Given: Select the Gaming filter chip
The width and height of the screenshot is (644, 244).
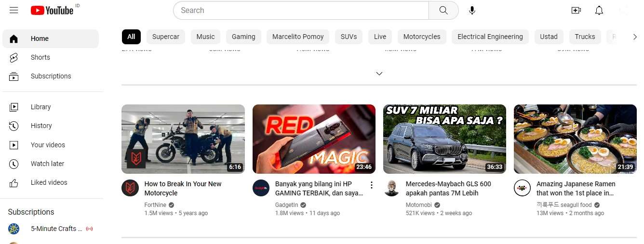Looking at the screenshot, I should (243, 37).
